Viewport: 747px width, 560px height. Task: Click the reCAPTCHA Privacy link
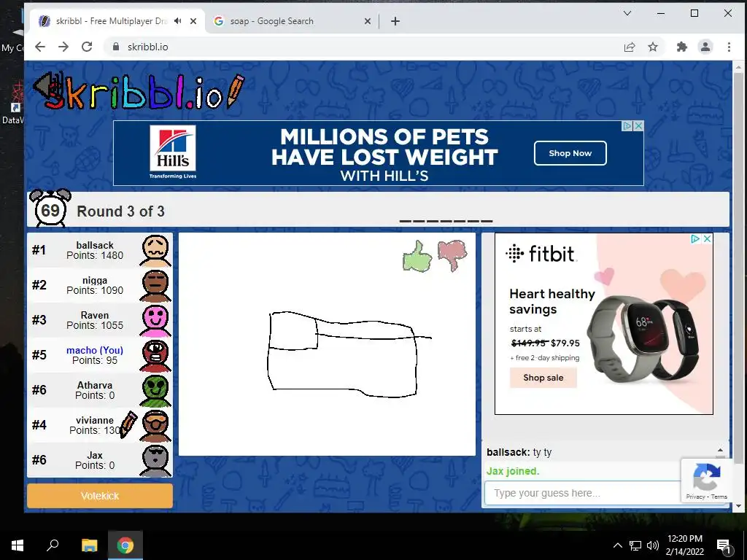(x=695, y=497)
